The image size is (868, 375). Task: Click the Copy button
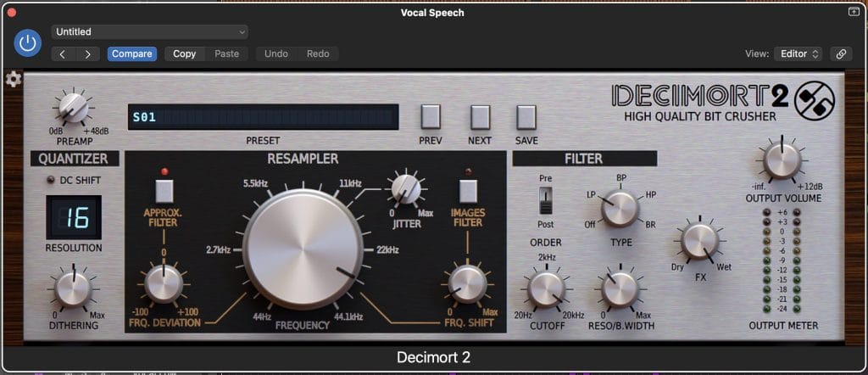[184, 53]
